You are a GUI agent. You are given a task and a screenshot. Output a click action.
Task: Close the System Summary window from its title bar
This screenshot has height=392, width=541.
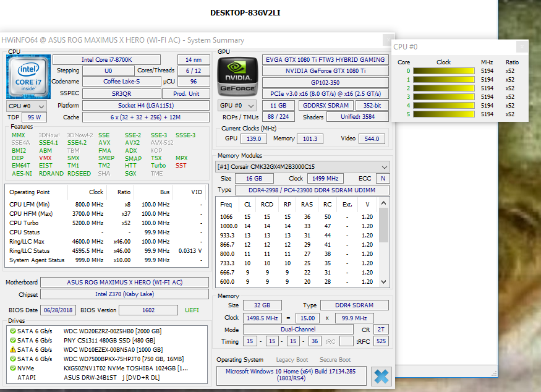(x=388, y=40)
